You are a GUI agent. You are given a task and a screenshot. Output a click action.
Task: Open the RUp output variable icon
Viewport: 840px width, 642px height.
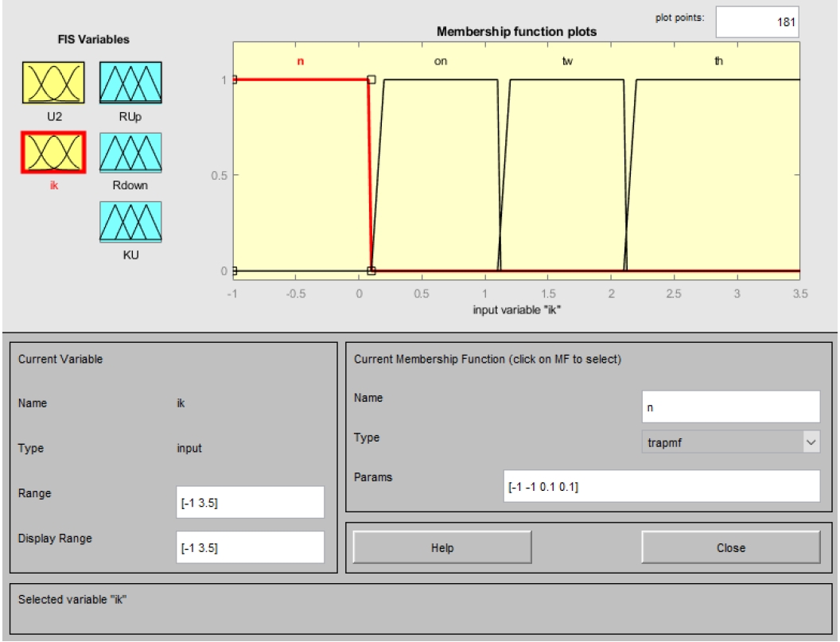[x=130, y=84]
